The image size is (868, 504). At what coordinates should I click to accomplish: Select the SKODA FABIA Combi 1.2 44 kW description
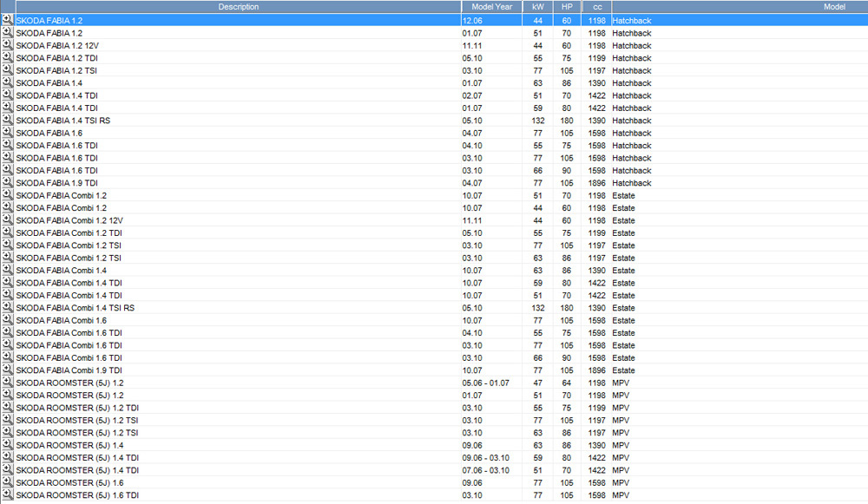(62, 208)
